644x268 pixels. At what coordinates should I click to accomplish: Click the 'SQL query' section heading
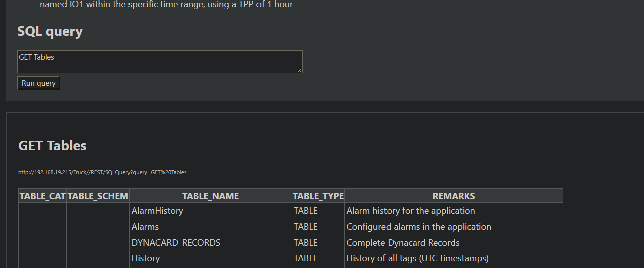[50, 31]
